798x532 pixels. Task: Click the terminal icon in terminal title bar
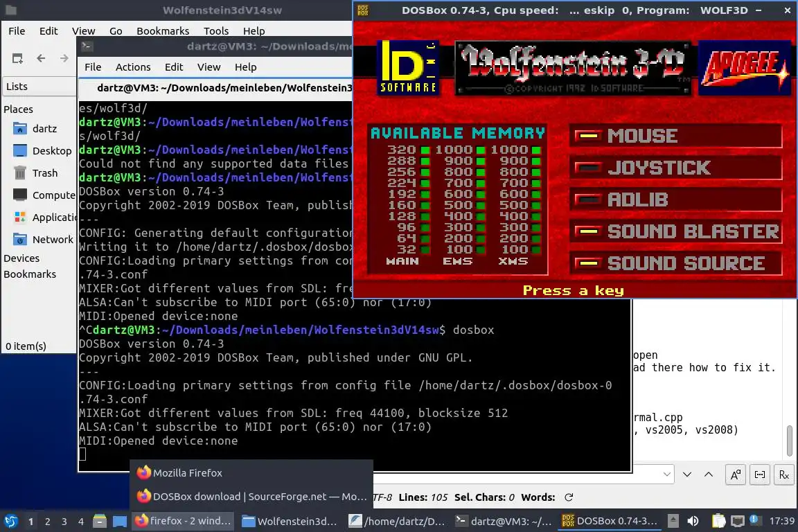87,46
